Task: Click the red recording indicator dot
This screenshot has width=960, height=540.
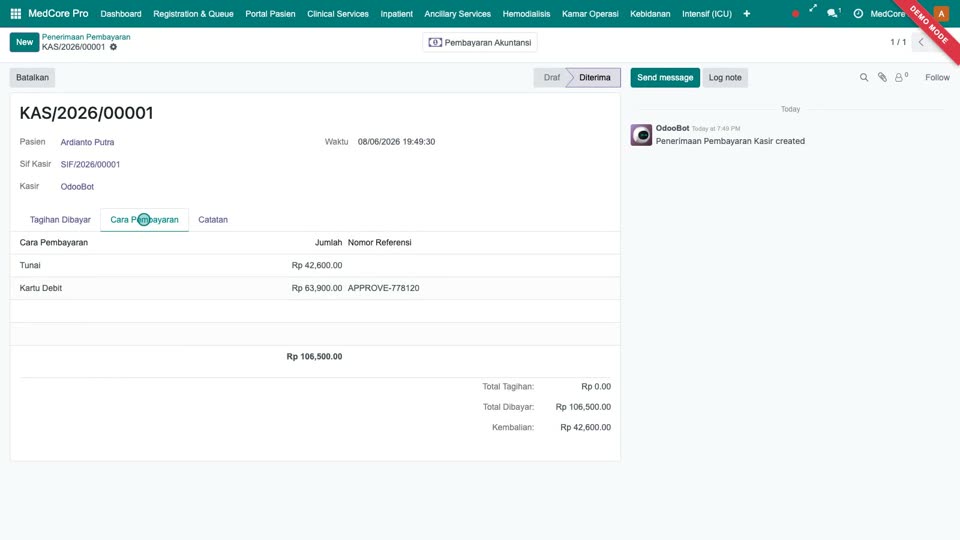Action: (x=795, y=13)
